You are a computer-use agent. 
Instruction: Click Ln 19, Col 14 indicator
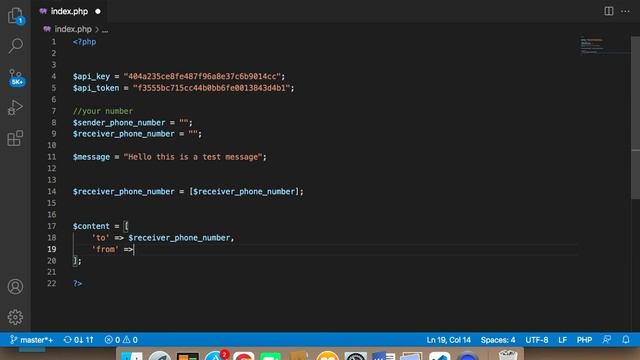tap(449, 340)
